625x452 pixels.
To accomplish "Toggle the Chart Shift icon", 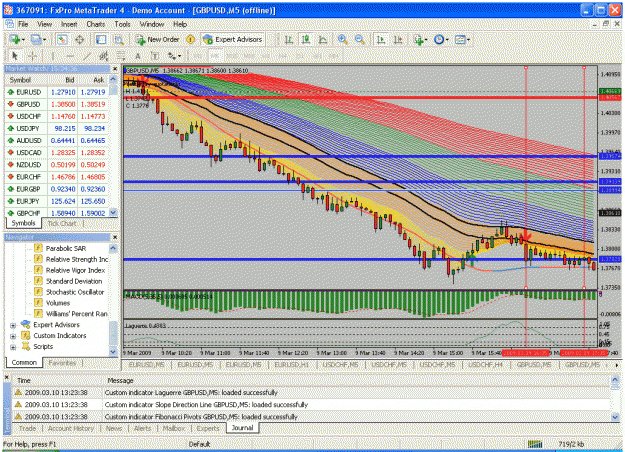I will coord(398,39).
